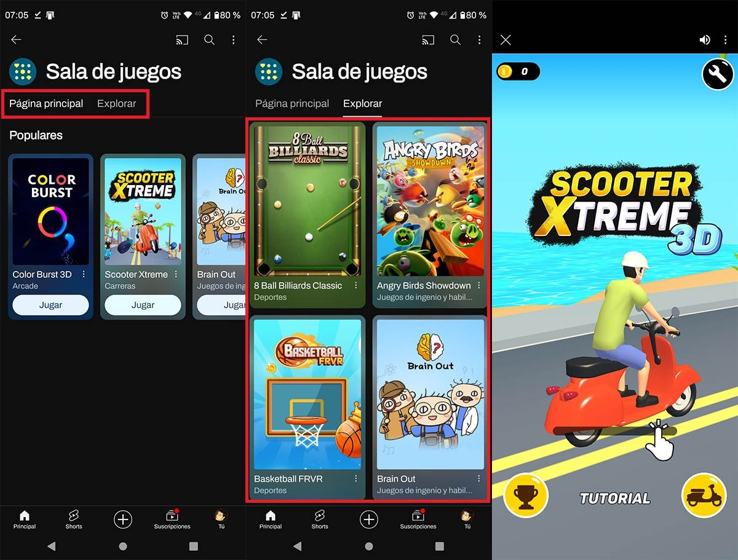The width and height of the screenshot is (738, 560).
Task: Open wrench settings icon in game
Action: [x=718, y=75]
